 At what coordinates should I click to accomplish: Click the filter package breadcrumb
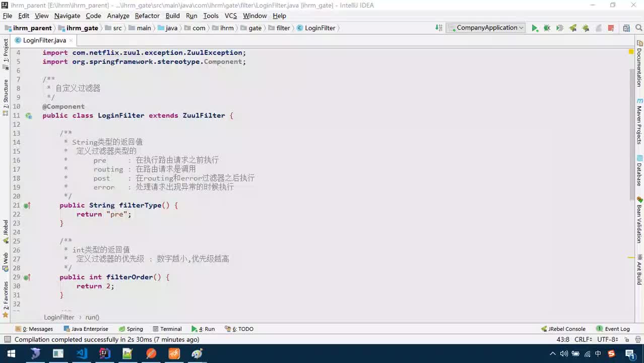[279, 28]
